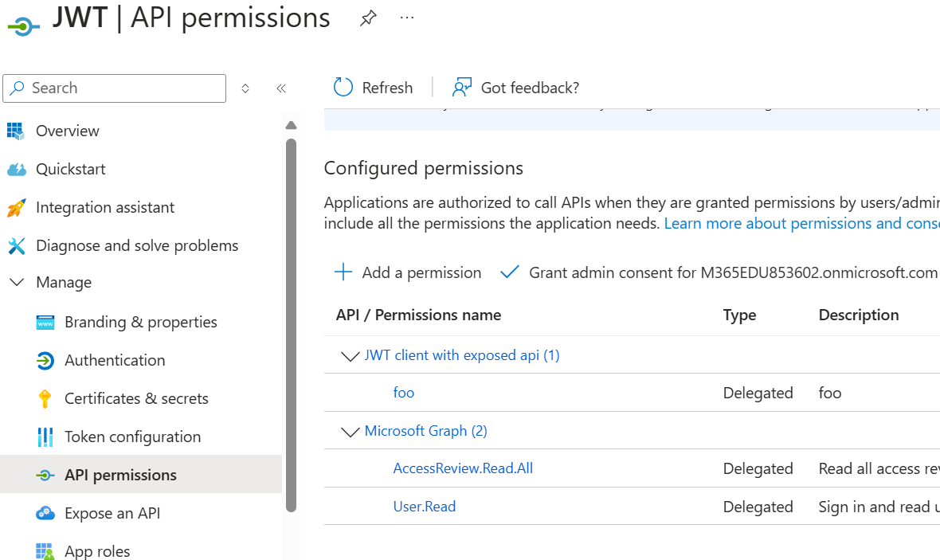Open the AccessReview.Read.All permission link
Image resolution: width=940 pixels, height=560 pixels.
pyautogui.click(x=463, y=468)
